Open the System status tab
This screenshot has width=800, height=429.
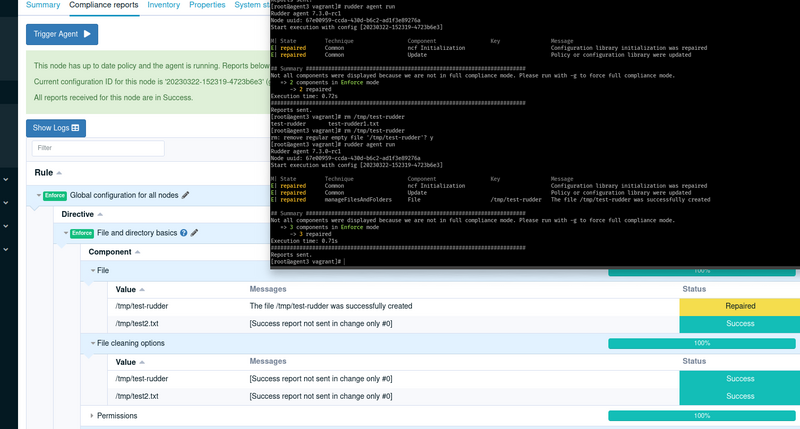point(252,5)
